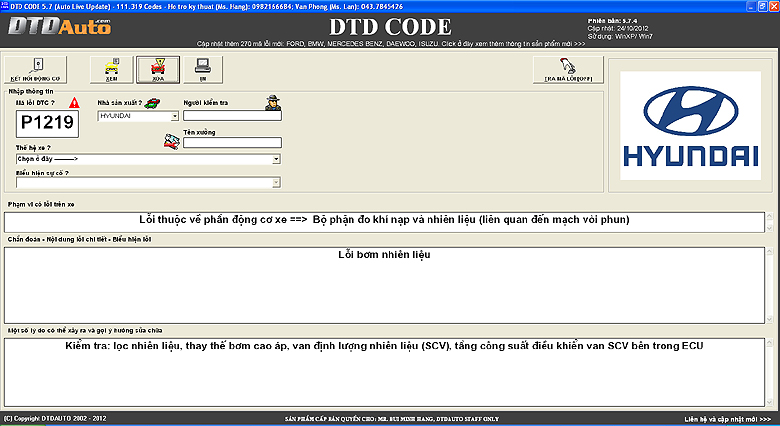
Task: Click scroll-down arrow of sửa chữa suggestions box
Action: (x=770, y=402)
